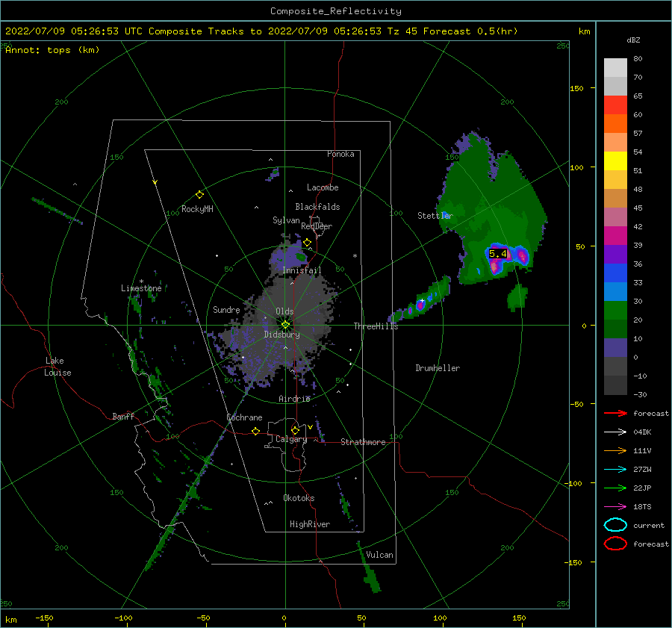672x628 pixels.
Task: Click the yellow diamond beside the Cochrane label
Action: (256, 432)
